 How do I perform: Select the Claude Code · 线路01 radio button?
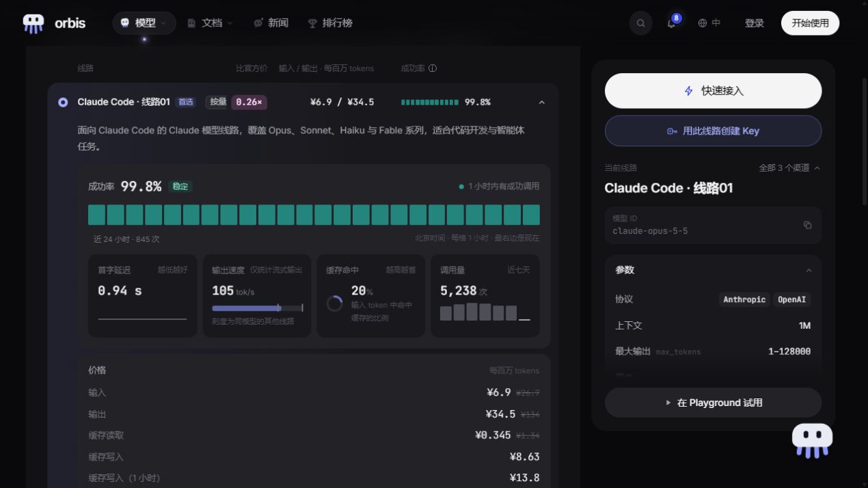[x=63, y=103]
